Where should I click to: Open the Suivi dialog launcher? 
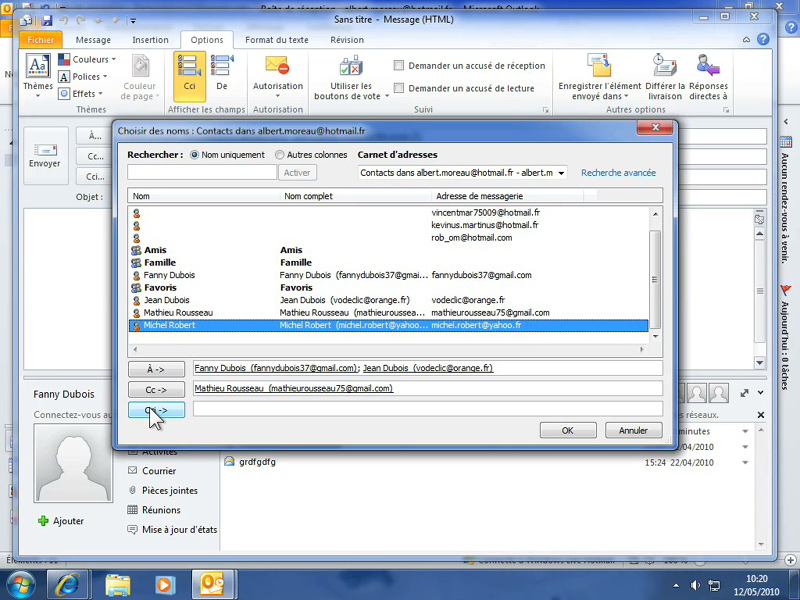(x=545, y=110)
